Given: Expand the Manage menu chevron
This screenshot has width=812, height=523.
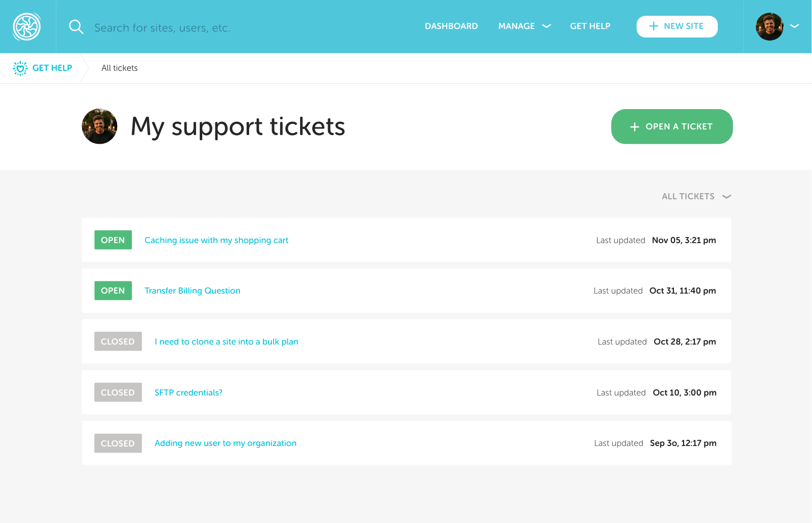Looking at the screenshot, I should pyautogui.click(x=547, y=26).
